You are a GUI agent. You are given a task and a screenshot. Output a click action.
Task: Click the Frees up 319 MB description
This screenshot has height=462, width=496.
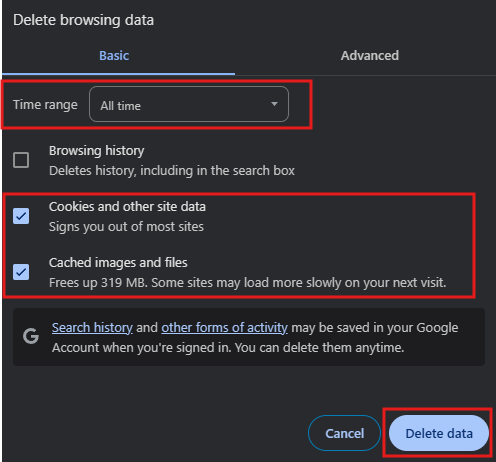click(x=247, y=283)
